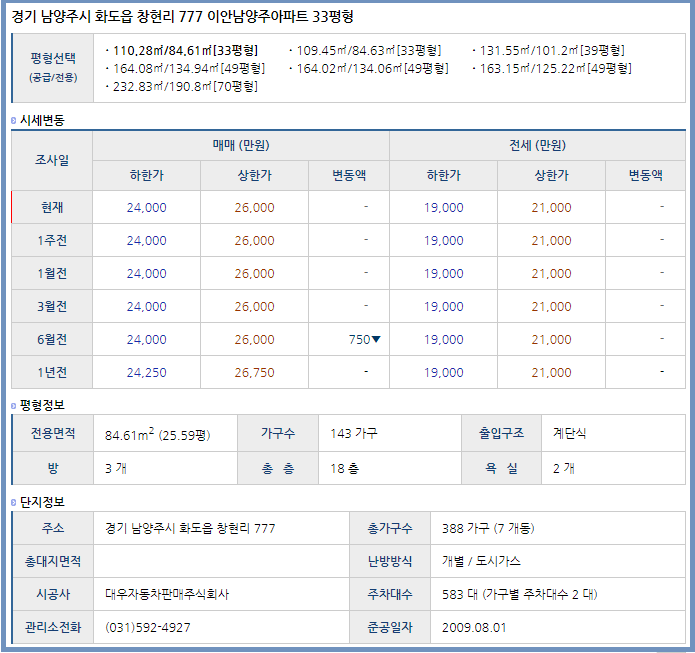Click the 전세 (만원) column header
Viewport: 695px width, 653px height.
point(537,145)
